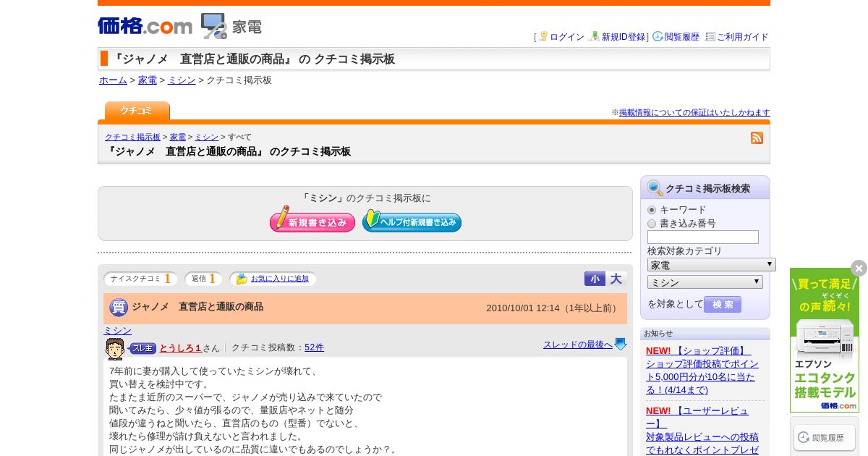Screen dimensions: 868x456
Task: Select the キーワード radio button
Action: [652, 210]
